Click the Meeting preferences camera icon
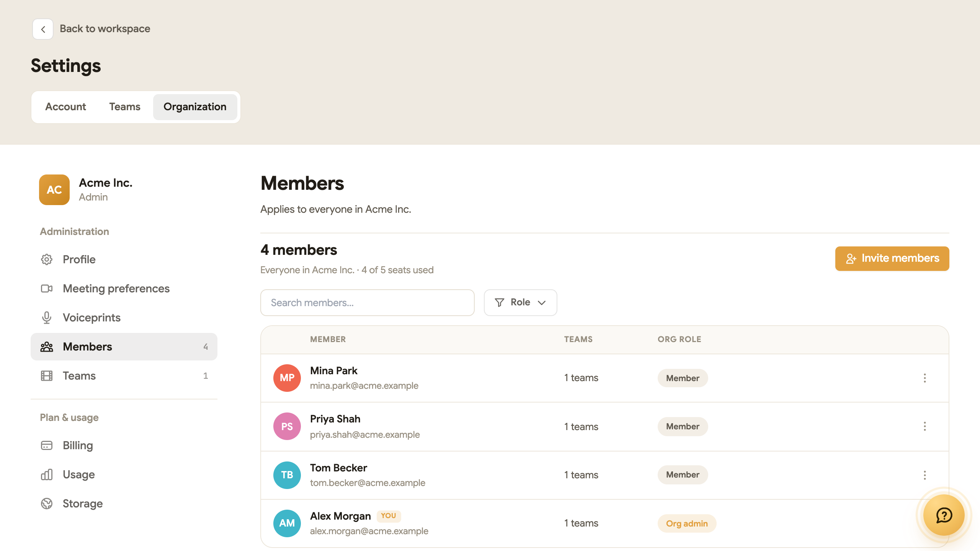 (47, 289)
